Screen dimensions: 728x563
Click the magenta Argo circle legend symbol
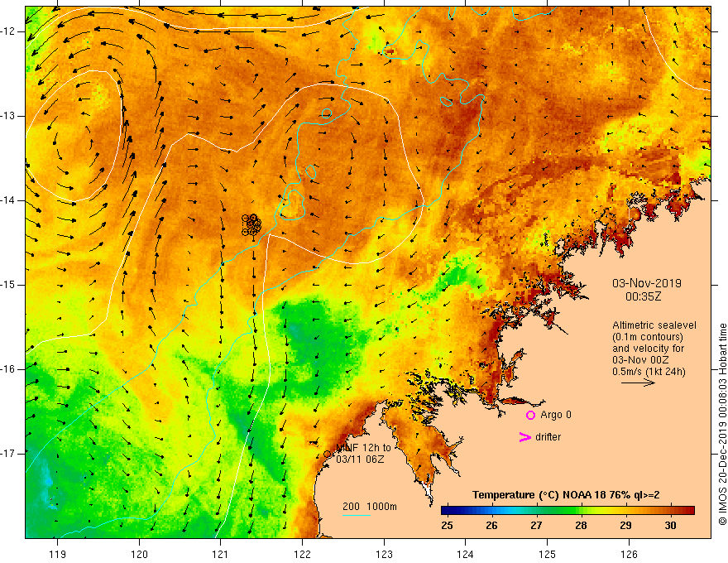[x=530, y=415]
